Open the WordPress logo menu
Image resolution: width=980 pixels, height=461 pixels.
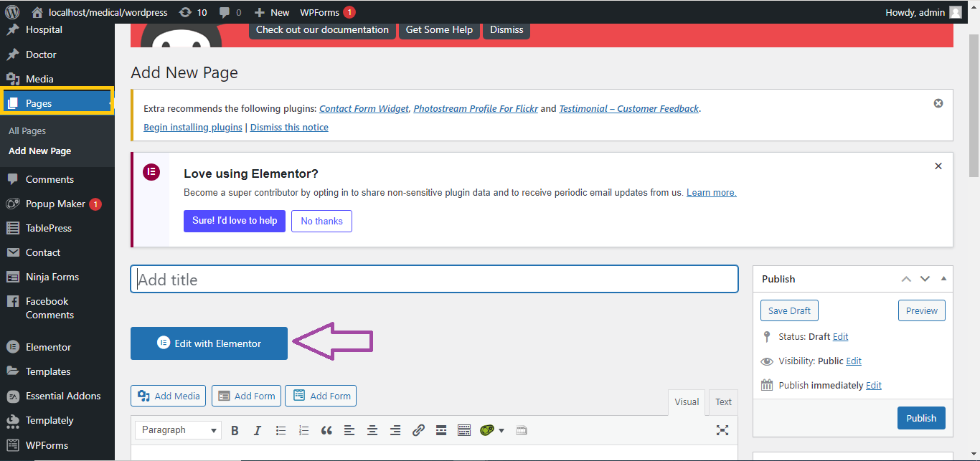12,12
